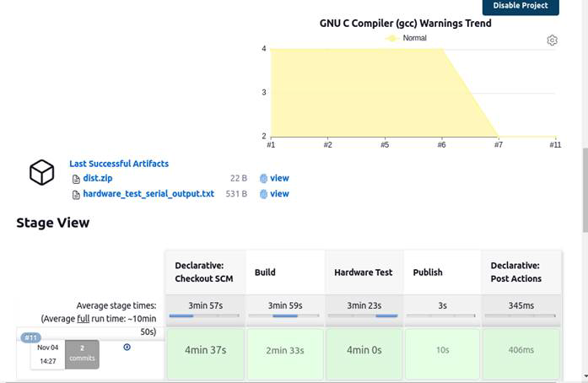Click fingerprint icon beside hardware test output view
The height and width of the screenshot is (383, 588).
(263, 194)
